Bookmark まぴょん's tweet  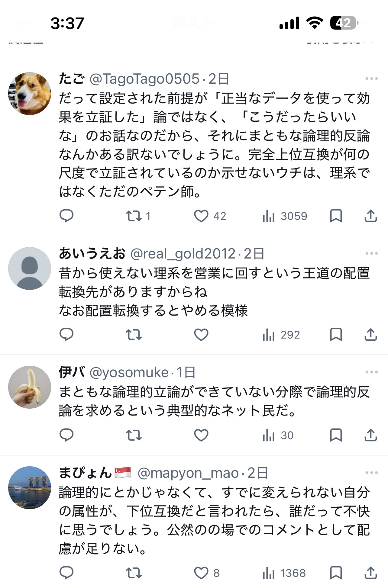point(336,573)
